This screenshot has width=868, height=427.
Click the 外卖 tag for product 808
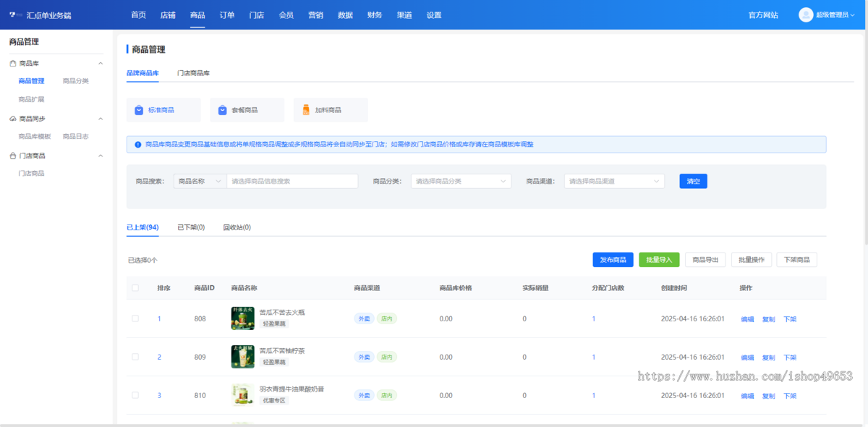click(x=363, y=318)
